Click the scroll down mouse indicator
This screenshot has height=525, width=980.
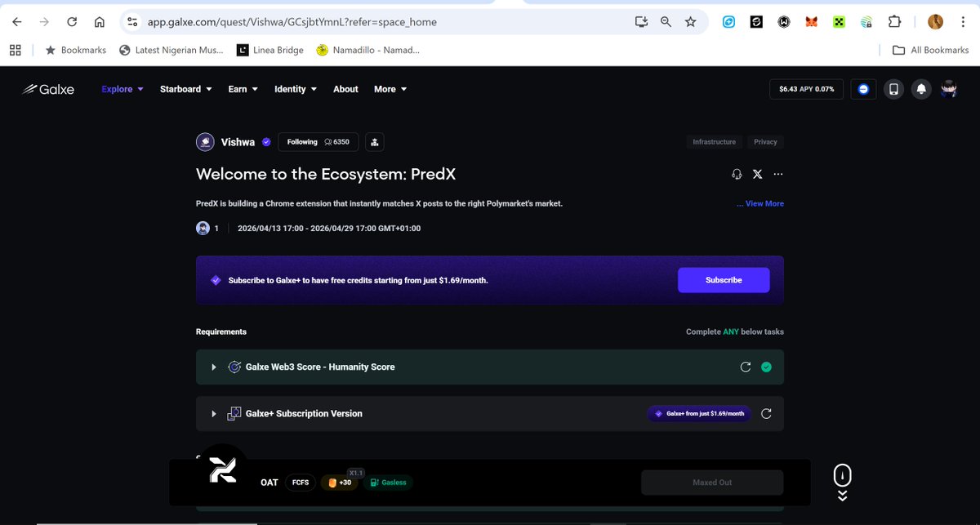[842, 483]
